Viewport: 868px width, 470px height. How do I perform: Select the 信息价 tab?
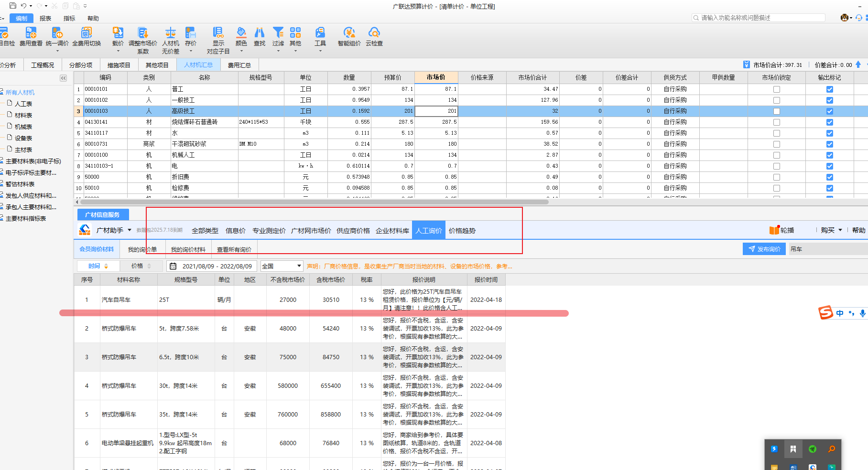point(236,230)
